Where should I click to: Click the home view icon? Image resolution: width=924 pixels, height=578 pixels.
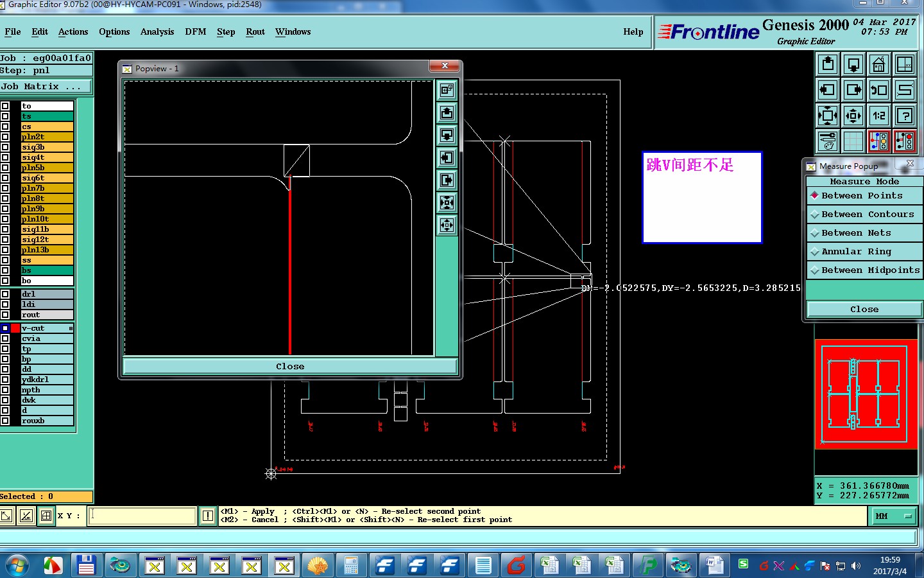pyautogui.click(x=879, y=64)
